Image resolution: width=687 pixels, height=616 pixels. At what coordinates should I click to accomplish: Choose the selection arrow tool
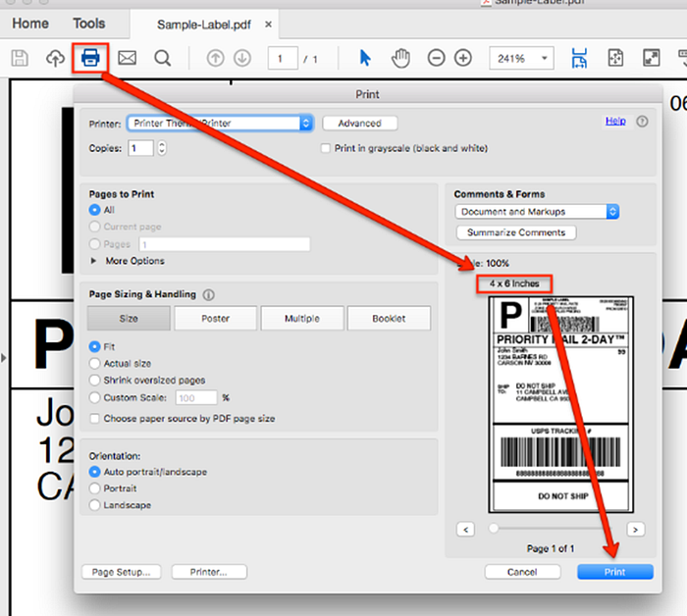[x=364, y=58]
